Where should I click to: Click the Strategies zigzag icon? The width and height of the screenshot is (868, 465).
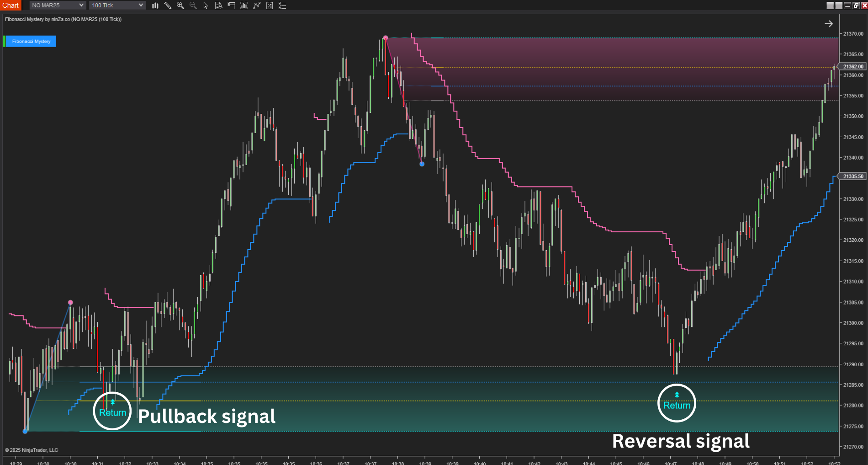point(257,5)
